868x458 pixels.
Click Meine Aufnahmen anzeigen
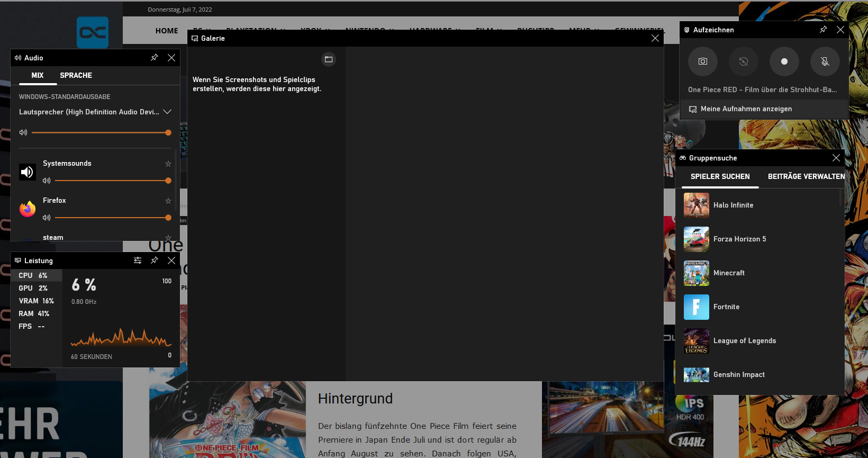[764, 109]
